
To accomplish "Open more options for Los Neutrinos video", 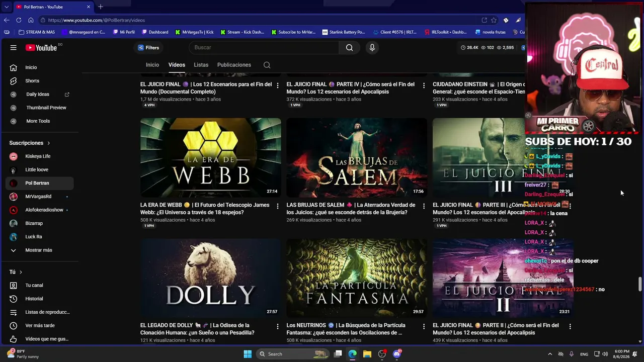I will click(x=424, y=326).
